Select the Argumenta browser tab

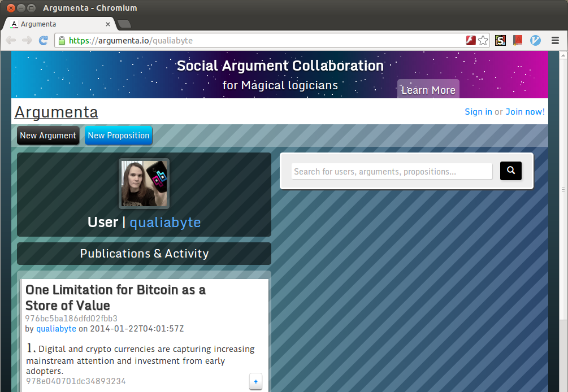pos(59,24)
